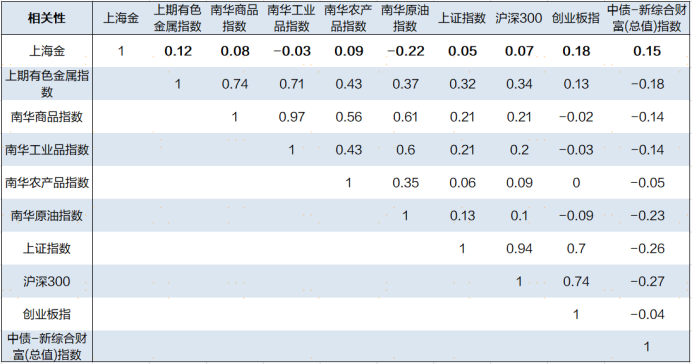Click the 上期有色金属指数 row label

coord(46,83)
